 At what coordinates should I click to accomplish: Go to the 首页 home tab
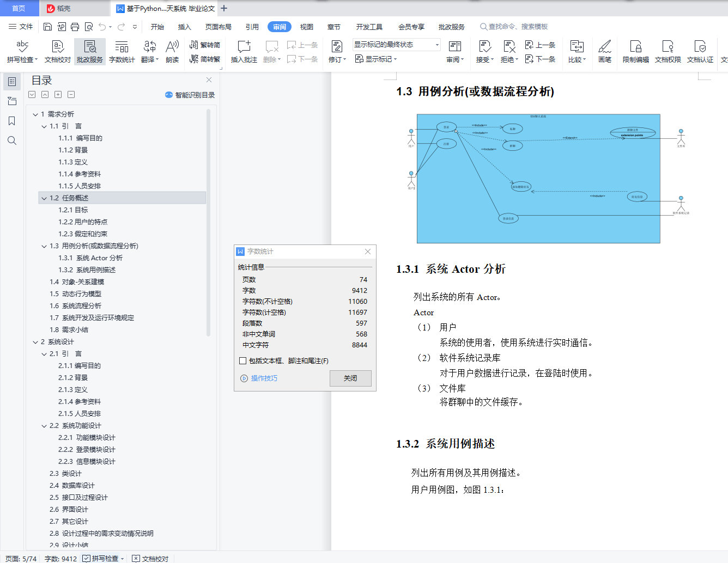pyautogui.click(x=19, y=8)
